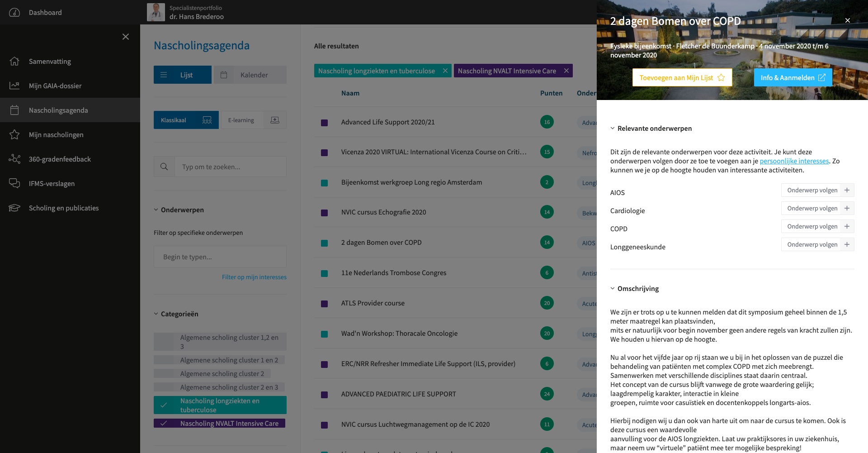
Task: Switch to Lijst view
Action: click(x=183, y=75)
